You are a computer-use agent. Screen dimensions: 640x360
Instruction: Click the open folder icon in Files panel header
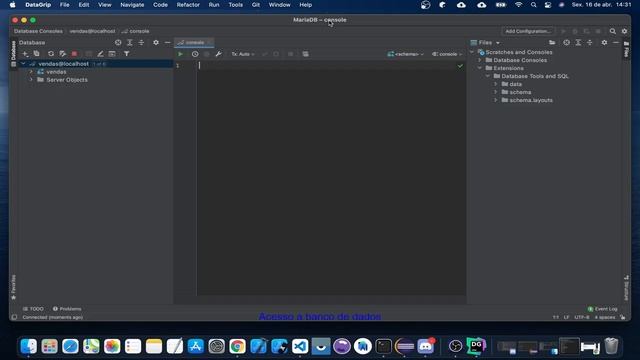click(552, 42)
